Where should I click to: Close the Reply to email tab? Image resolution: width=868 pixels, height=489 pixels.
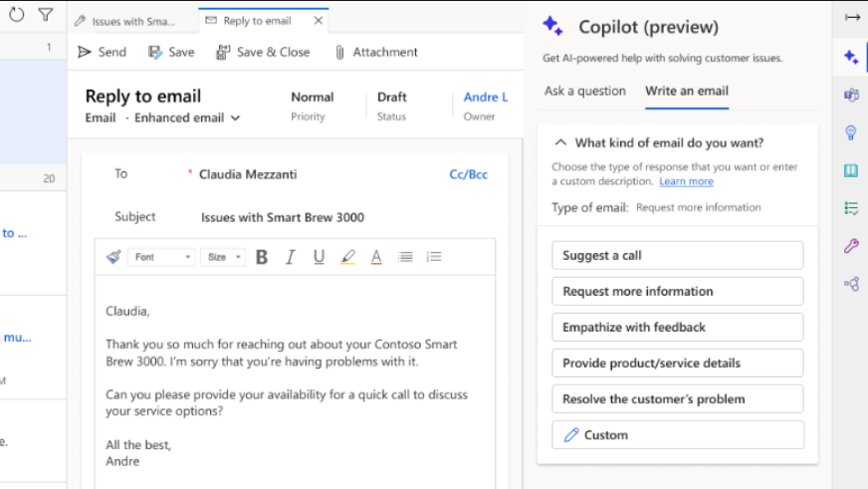point(319,21)
